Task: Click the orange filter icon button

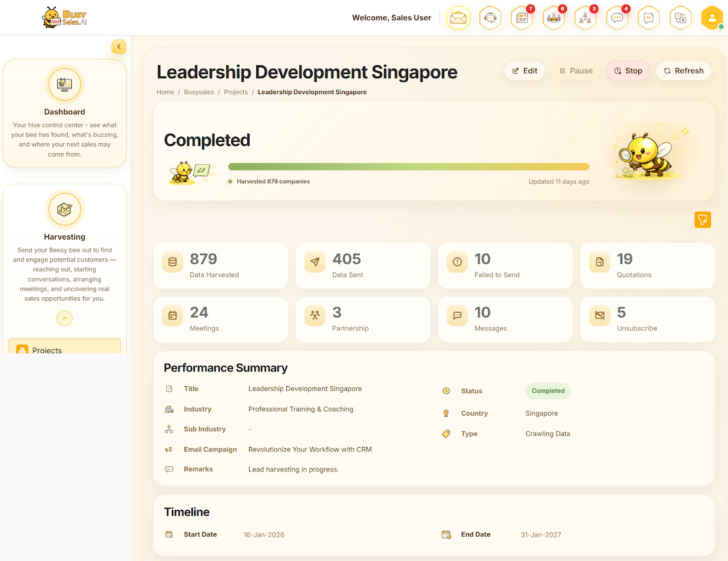Action: (x=703, y=220)
